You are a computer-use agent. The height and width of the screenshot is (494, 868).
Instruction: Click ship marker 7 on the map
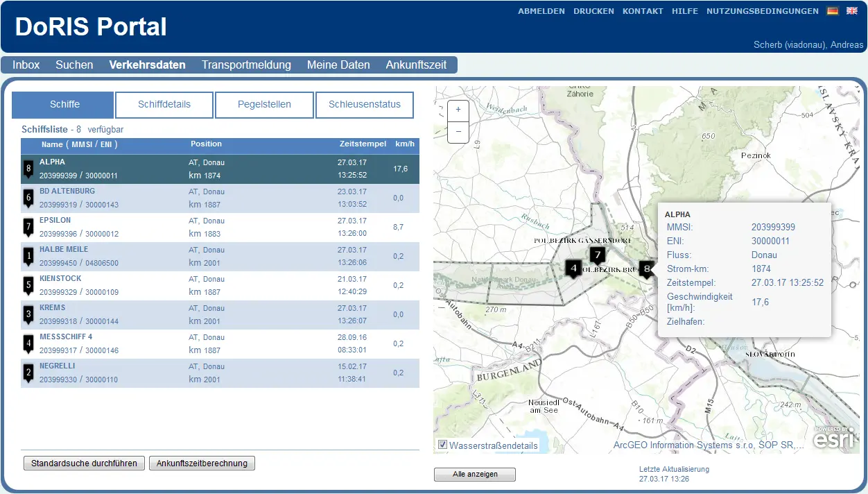coord(598,255)
